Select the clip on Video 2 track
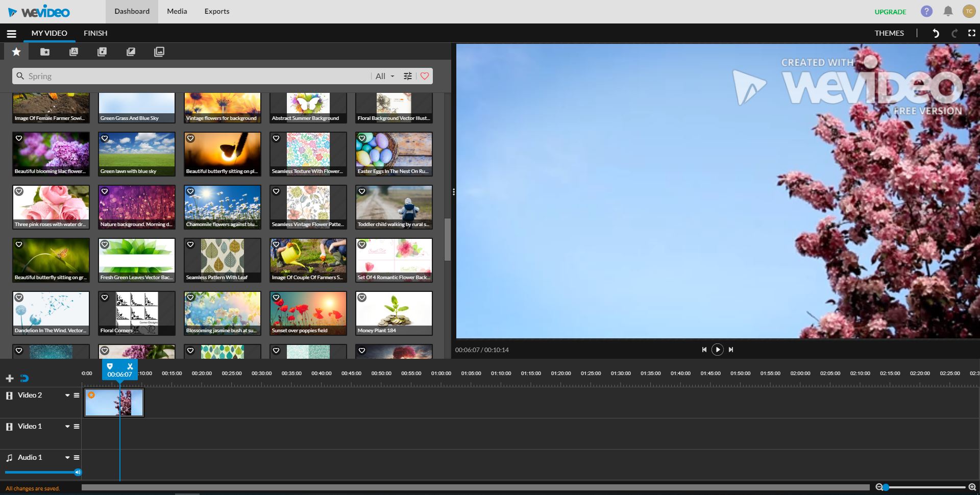The image size is (980, 495). [x=114, y=403]
